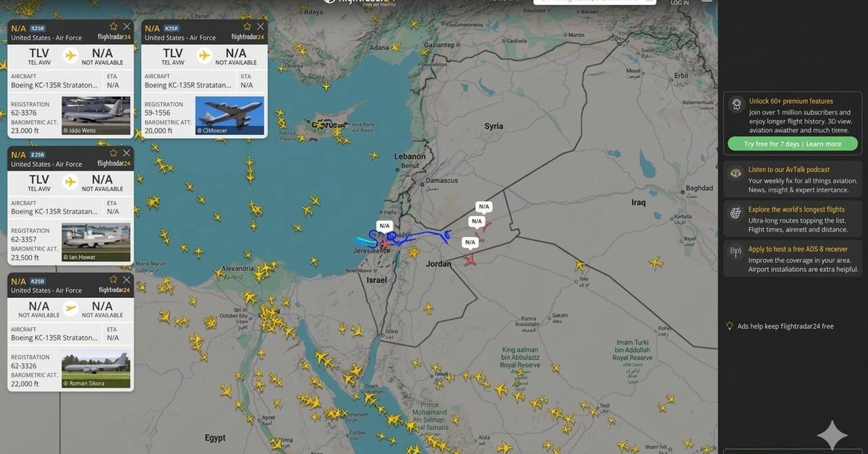Open the Roman Sikora aircraft photo

[96, 369]
